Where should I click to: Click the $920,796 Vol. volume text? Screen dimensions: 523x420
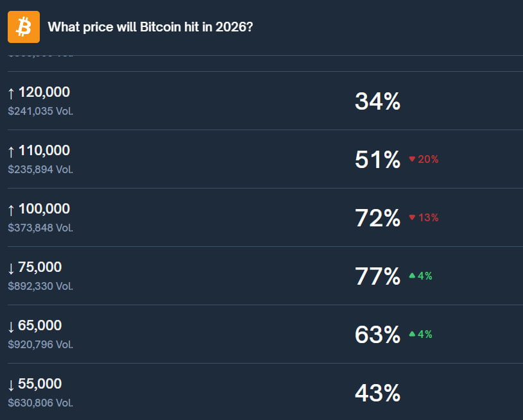coord(40,344)
